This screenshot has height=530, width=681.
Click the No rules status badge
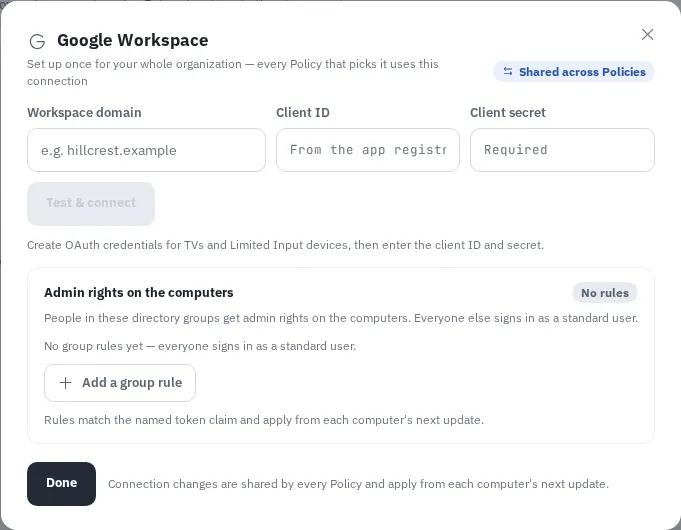pyautogui.click(x=605, y=293)
